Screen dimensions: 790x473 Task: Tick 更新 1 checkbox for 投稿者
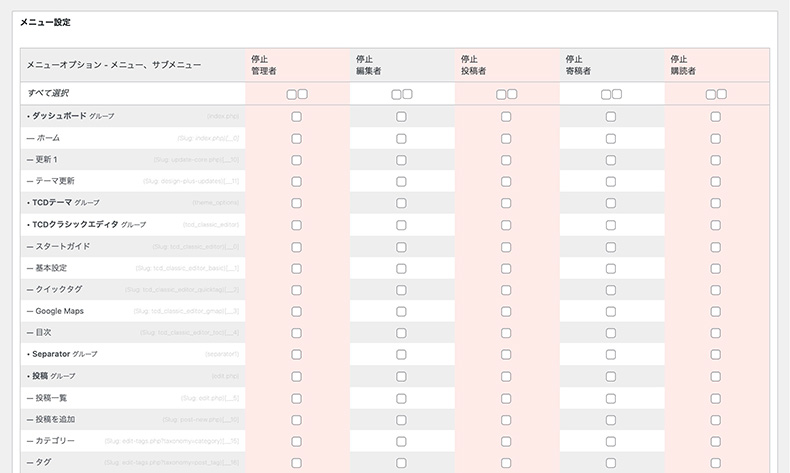tap(506, 160)
